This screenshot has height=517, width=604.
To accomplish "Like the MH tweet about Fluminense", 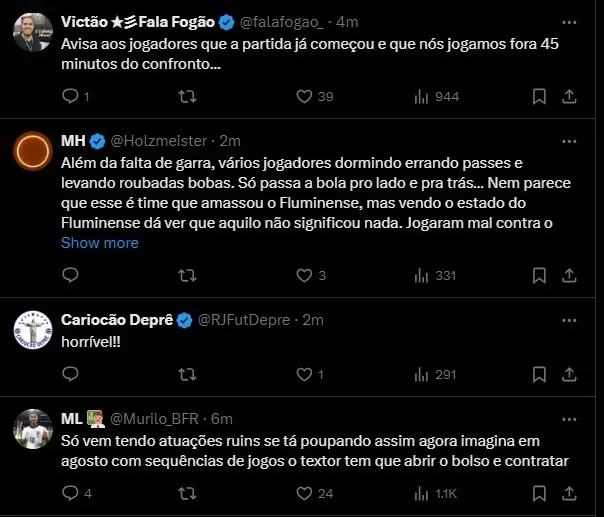I will pos(306,275).
